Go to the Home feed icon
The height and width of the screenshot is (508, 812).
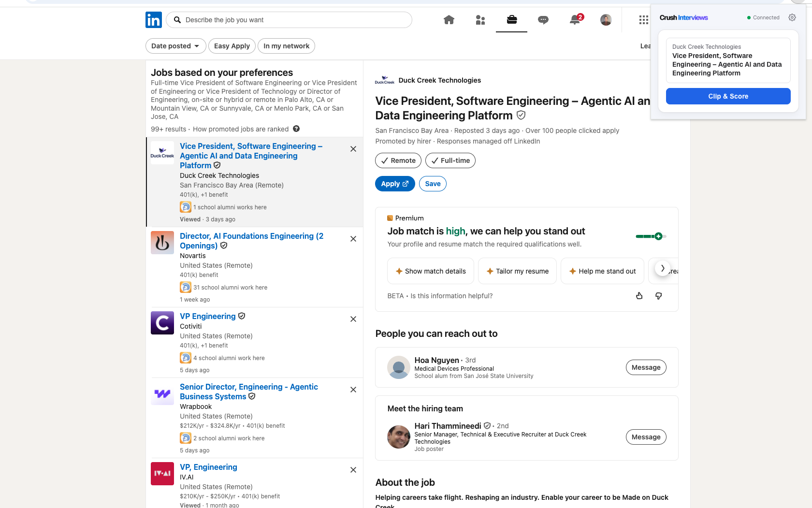point(449,20)
